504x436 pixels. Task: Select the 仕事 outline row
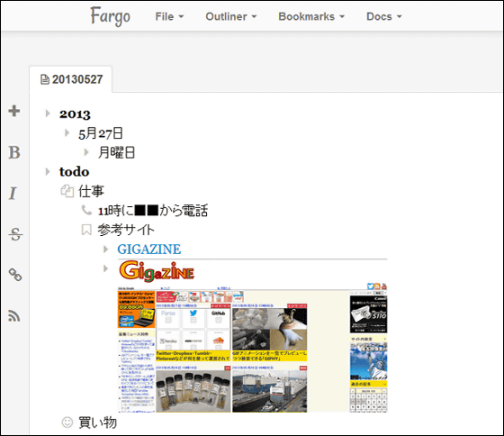point(91,192)
